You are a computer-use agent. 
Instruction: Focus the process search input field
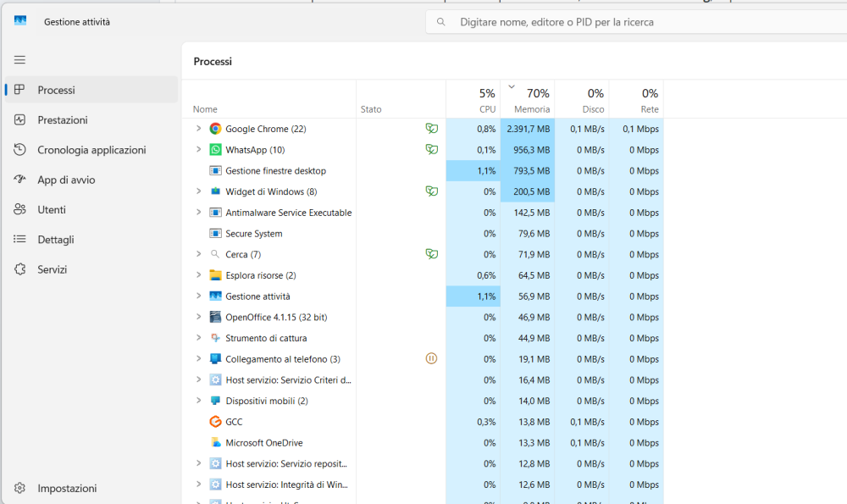636,22
